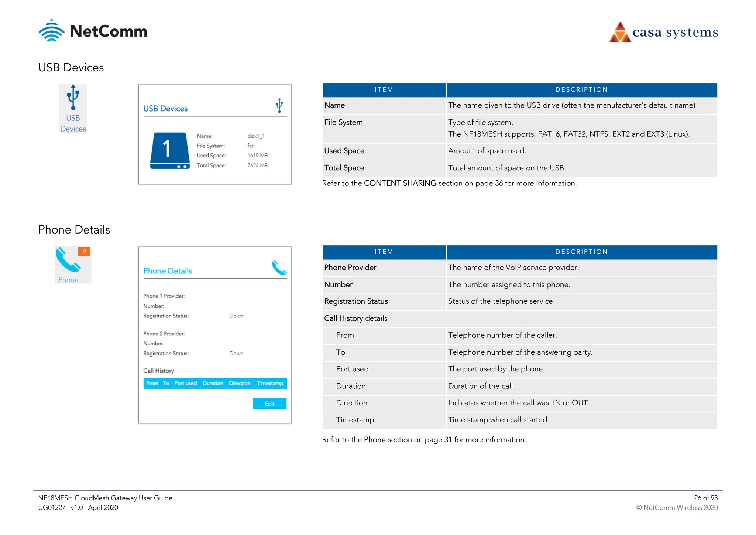The width and height of the screenshot is (756, 535).
Task: Click the casa systems logo
Action: pyautogui.click(x=663, y=32)
